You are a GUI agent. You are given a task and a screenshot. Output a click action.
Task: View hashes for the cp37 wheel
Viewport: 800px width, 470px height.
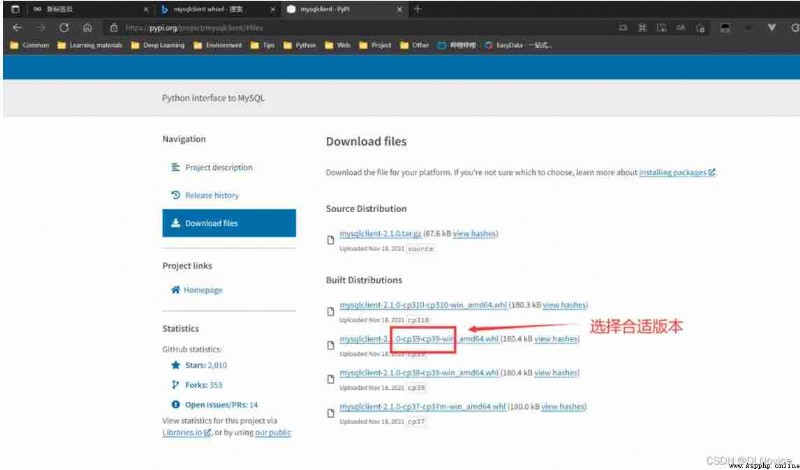pos(563,407)
